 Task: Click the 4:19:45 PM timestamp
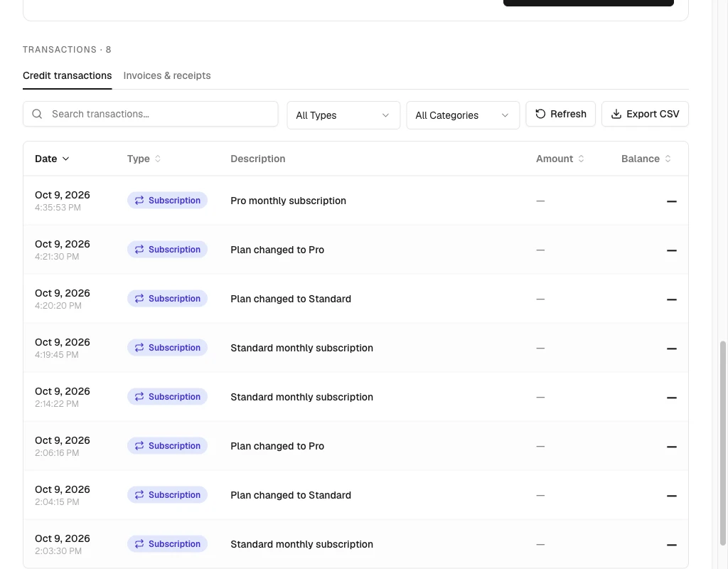click(x=57, y=355)
